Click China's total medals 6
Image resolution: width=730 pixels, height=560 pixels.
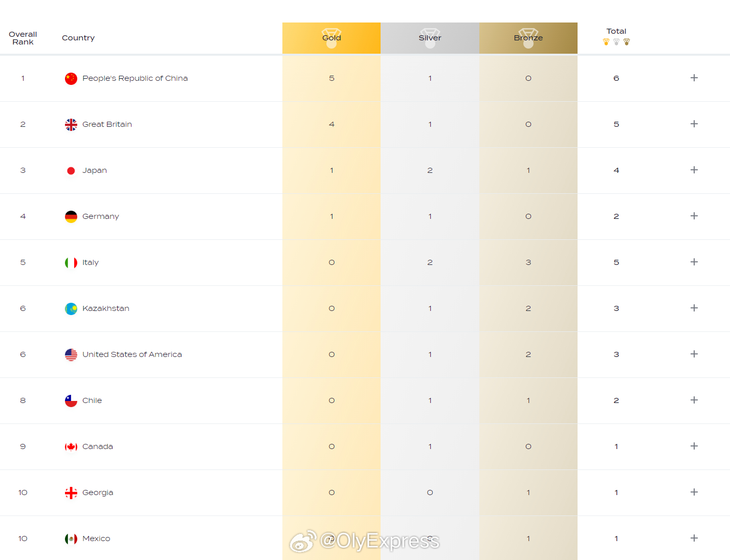point(616,78)
